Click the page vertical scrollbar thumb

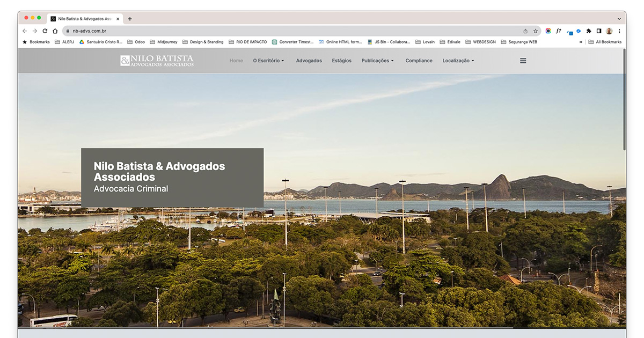click(624, 99)
